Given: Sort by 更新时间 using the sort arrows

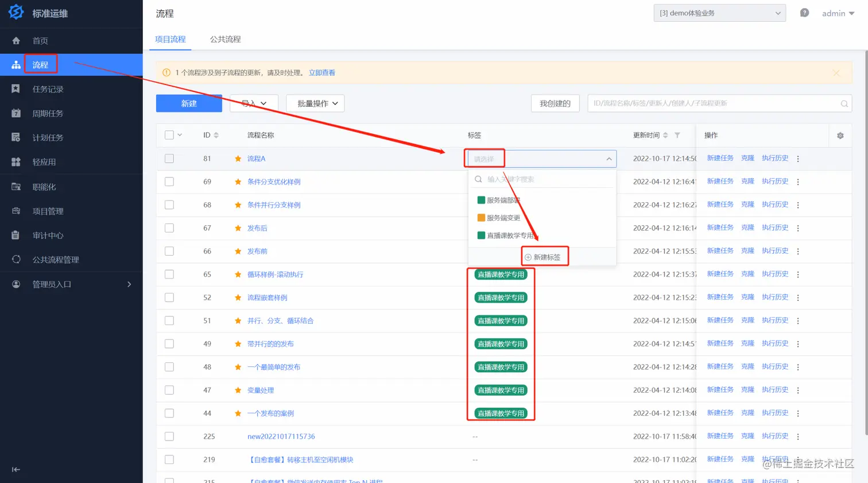Looking at the screenshot, I should [x=665, y=136].
